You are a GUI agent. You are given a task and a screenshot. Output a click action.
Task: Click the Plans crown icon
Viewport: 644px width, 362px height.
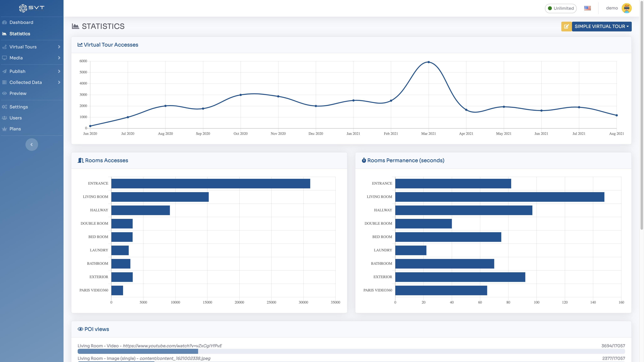pos(5,129)
